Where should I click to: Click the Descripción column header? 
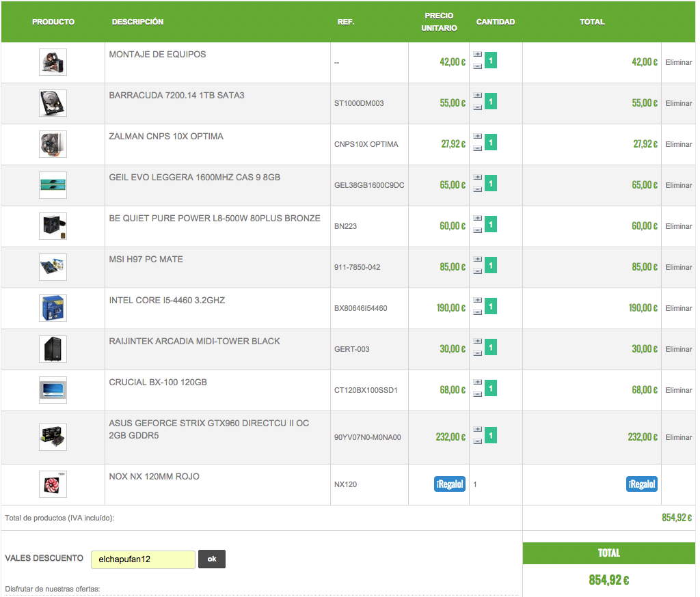[137, 22]
